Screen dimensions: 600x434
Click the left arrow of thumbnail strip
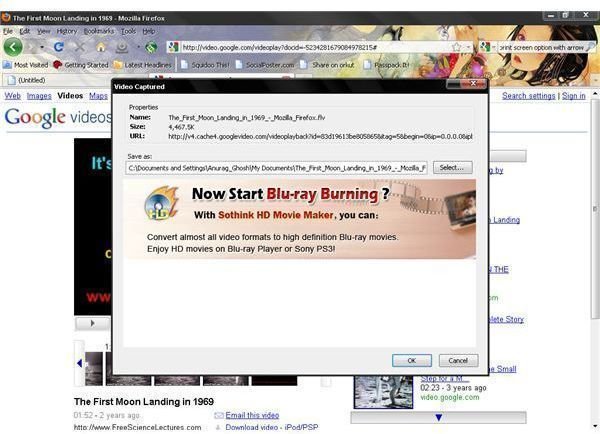coord(79,363)
